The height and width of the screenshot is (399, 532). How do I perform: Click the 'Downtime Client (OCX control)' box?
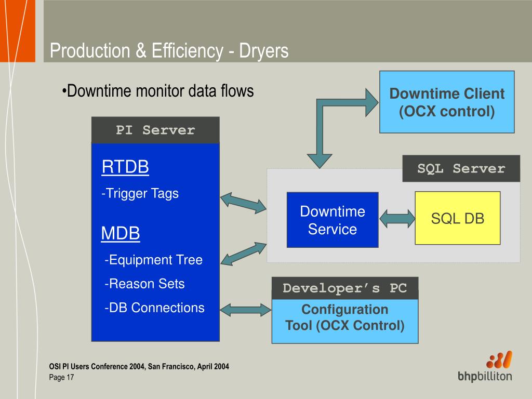(x=447, y=102)
